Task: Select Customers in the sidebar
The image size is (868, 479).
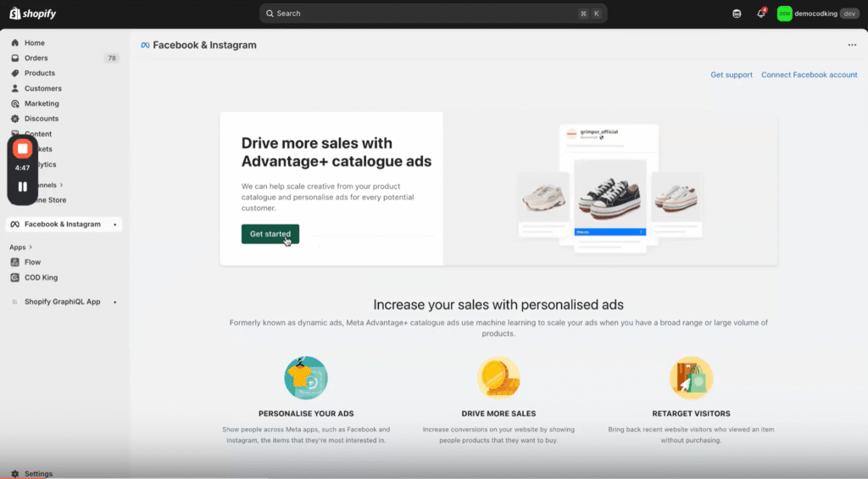Action: coord(42,89)
